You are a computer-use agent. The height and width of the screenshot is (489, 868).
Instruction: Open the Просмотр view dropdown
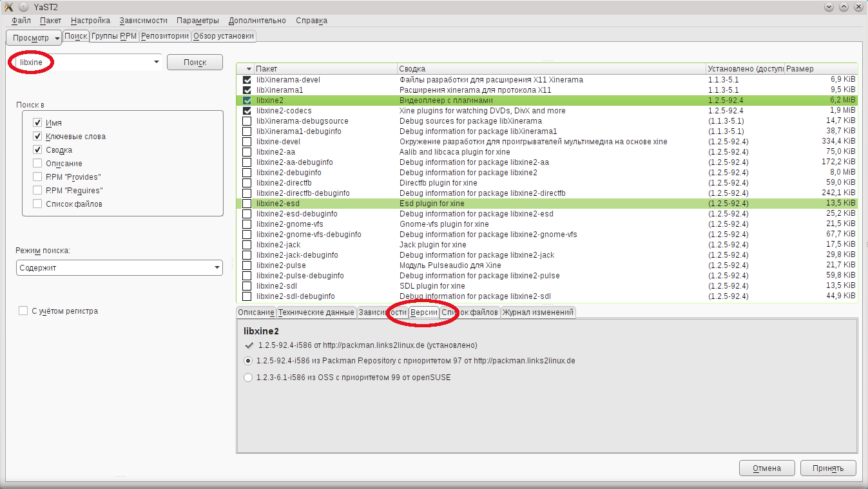(36, 38)
